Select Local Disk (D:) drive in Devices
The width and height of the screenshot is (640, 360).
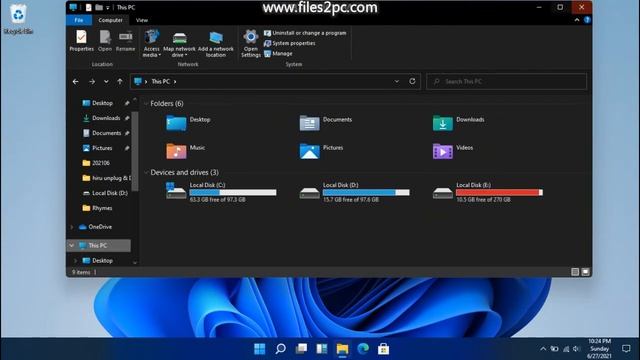[354, 192]
